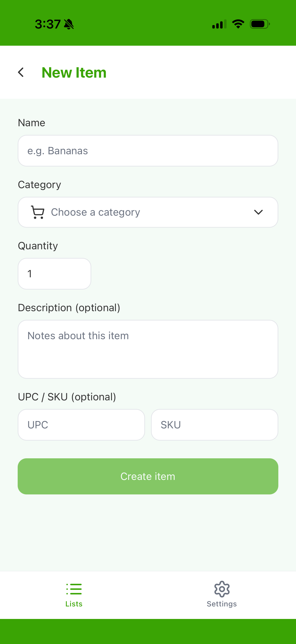Click the Quantity input showing 1
296x644 pixels.
(x=54, y=274)
